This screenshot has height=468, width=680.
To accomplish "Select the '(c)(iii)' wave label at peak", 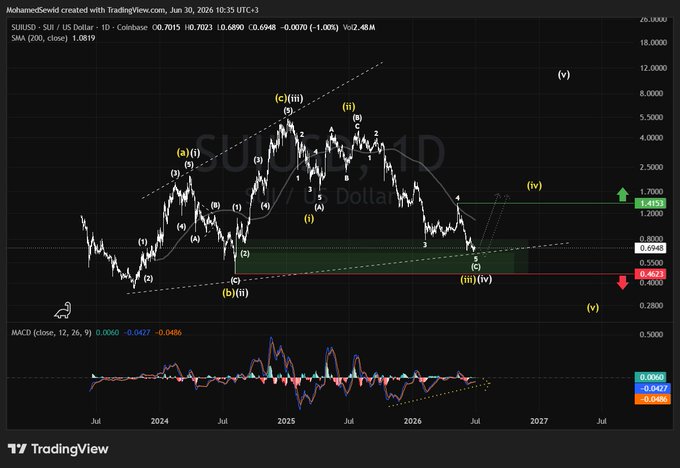I will pyautogui.click(x=289, y=98).
